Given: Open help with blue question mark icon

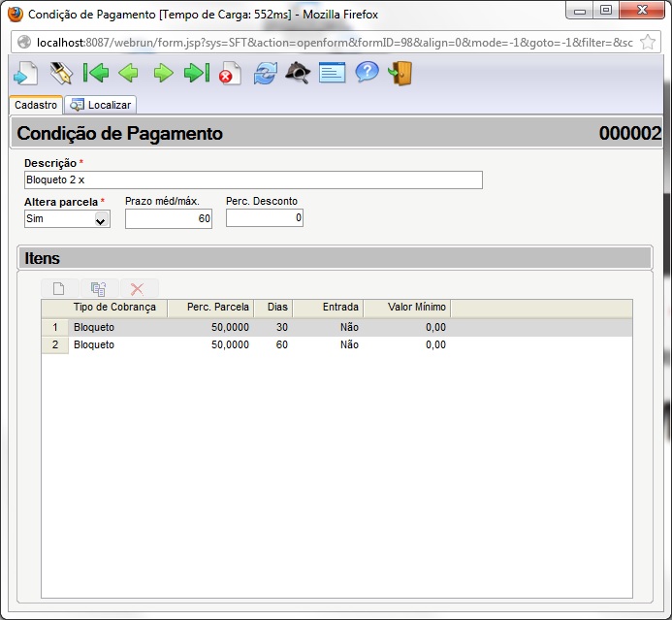Looking at the screenshot, I should (x=367, y=72).
